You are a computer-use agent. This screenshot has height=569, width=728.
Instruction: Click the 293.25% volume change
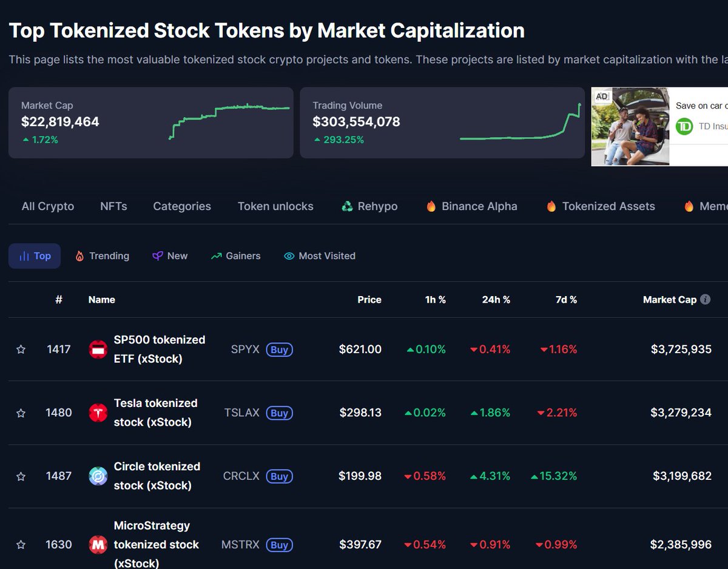point(339,140)
